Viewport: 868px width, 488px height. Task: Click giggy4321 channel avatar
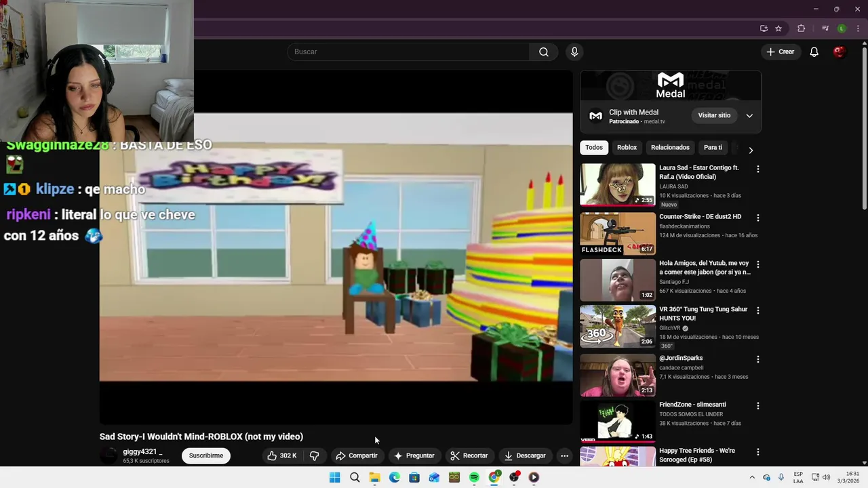(108, 455)
